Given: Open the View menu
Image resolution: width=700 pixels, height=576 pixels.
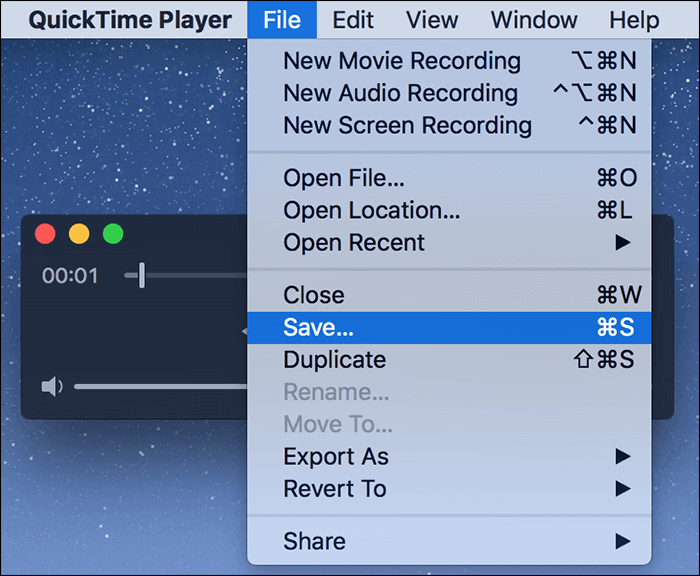Looking at the screenshot, I should (432, 20).
